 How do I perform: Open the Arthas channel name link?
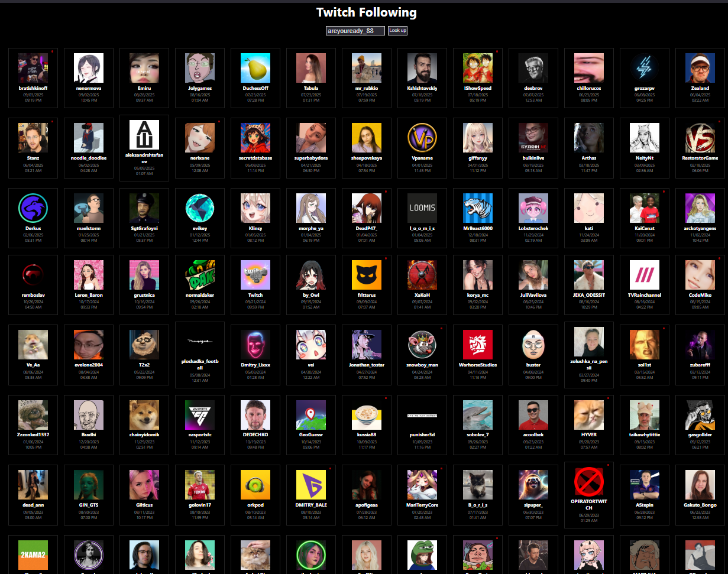coord(589,158)
